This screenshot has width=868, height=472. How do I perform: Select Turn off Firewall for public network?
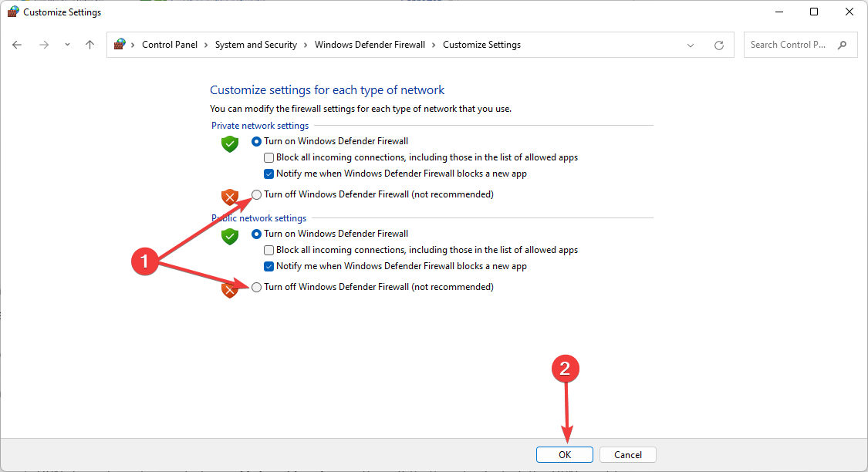256,287
